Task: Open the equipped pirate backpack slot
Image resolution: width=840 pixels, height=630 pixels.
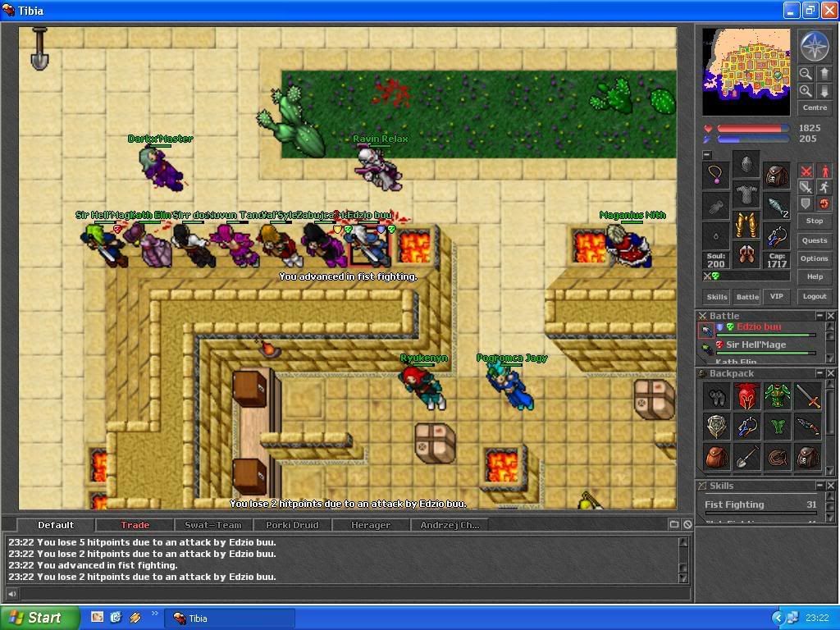Action: pyautogui.click(x=776, y=175)
